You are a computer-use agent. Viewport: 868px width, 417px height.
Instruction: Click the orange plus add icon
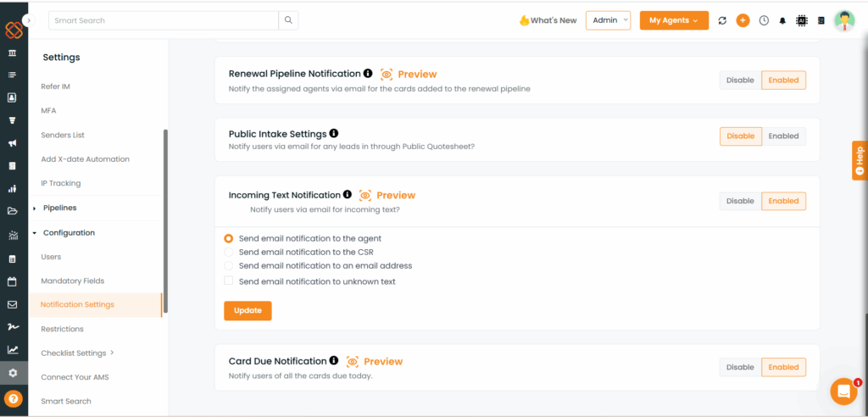click(743, 20)
